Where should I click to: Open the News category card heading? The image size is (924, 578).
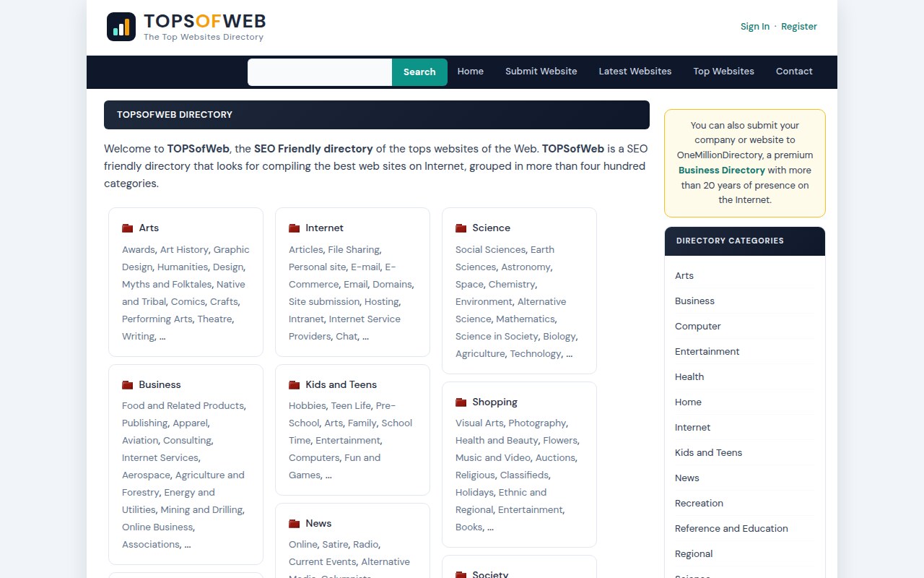pyautogui.click(x=318, y=524)
